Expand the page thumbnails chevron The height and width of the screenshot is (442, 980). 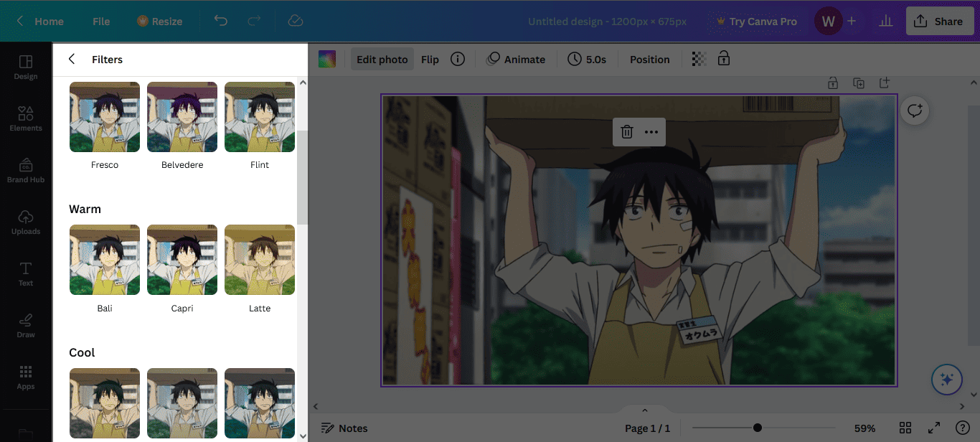click(x=644, y=410)
